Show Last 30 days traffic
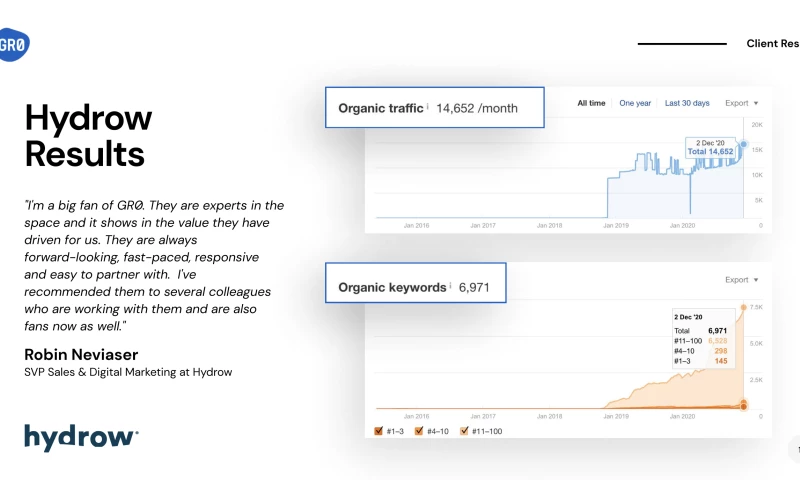 click(687, 103)
